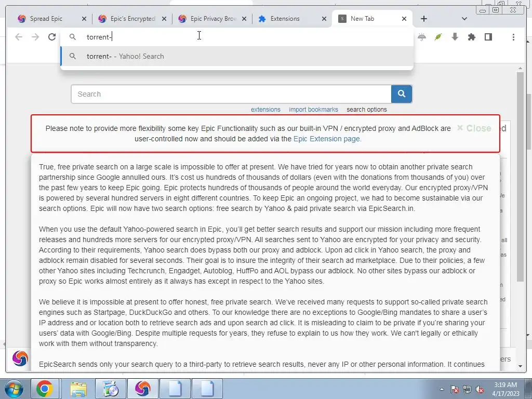532x399 pixels.
Task: Click the blue search magnifier button
Action: 402,94
